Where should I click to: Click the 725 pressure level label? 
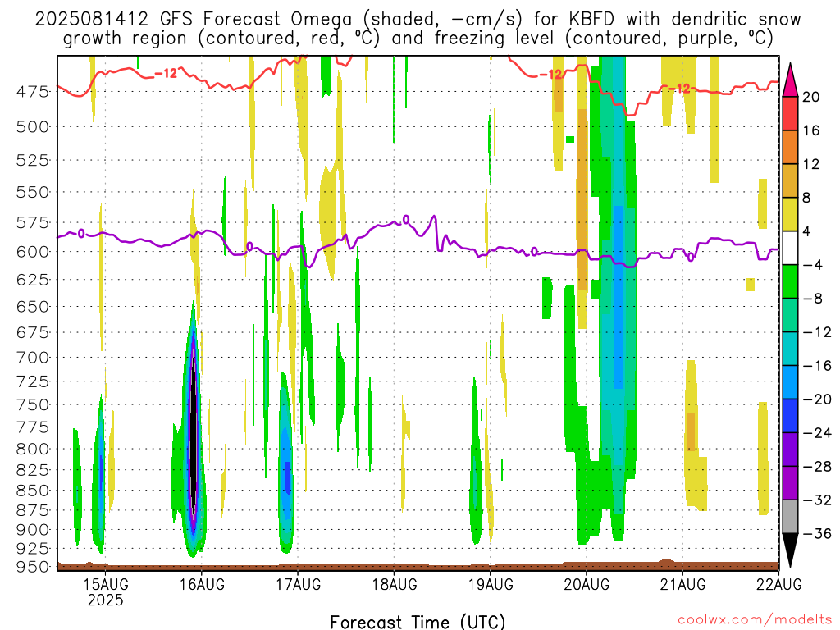pos(32,381)
